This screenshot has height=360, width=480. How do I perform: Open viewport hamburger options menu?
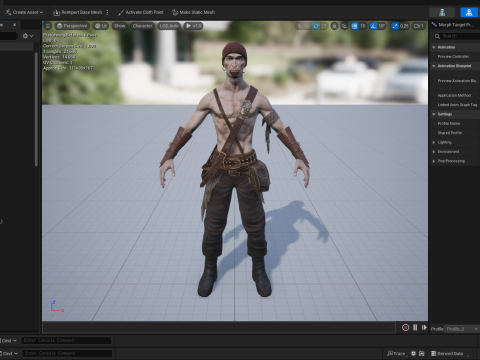(x=48, y=26)
